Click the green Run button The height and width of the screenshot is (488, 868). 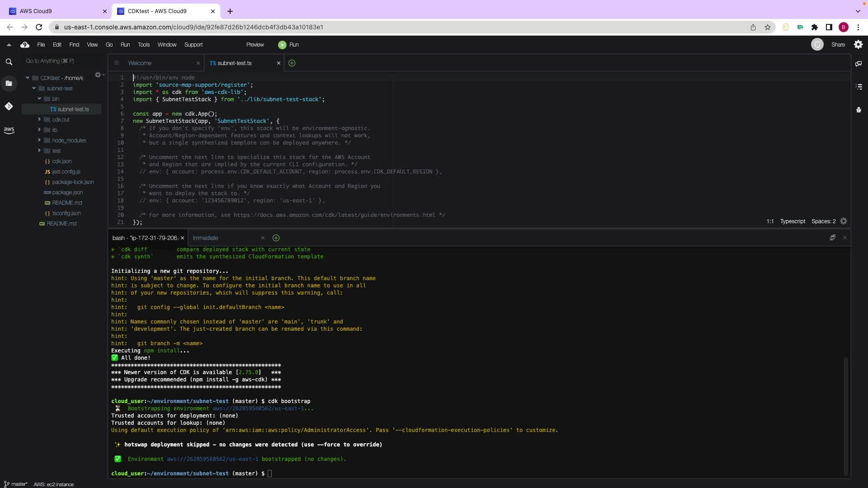click(288, 45)
